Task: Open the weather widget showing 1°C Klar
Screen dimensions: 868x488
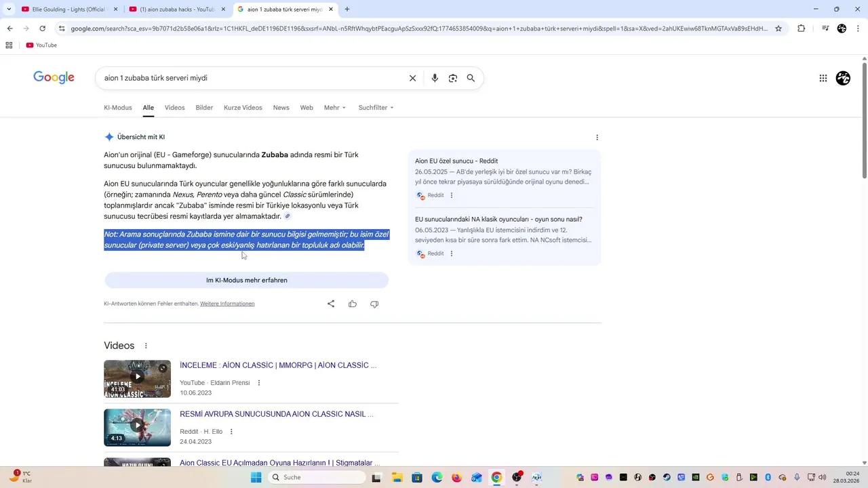Action: [20, 477]
